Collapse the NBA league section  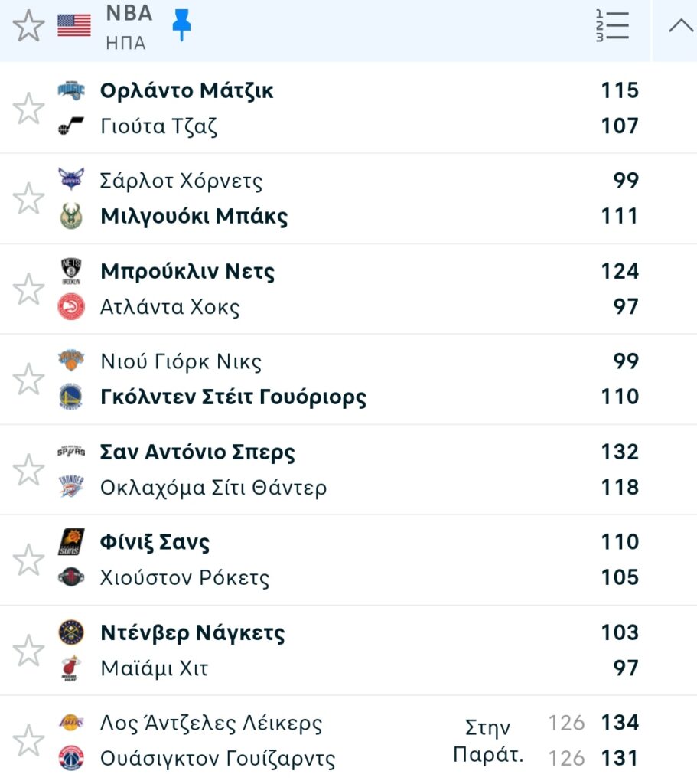(680, 26)
